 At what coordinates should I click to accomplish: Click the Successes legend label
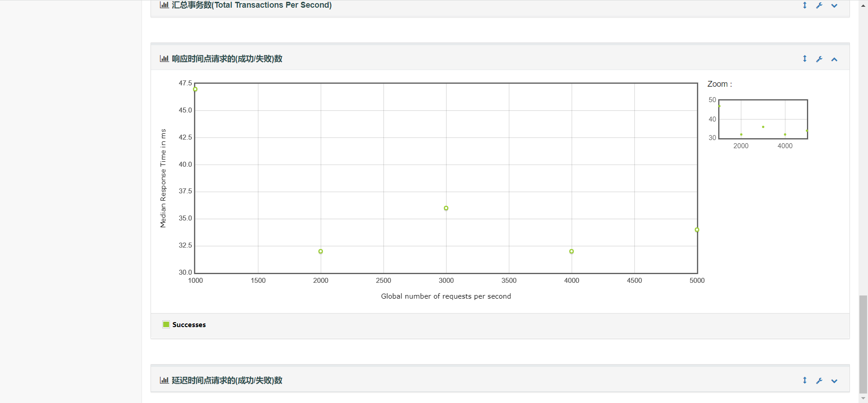pos(189,325)
